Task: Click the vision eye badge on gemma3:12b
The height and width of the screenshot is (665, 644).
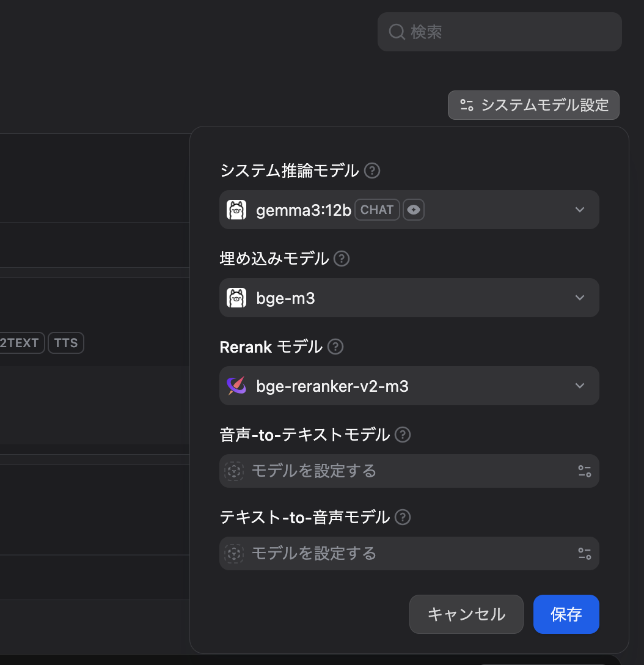Action: pos(414,210)
